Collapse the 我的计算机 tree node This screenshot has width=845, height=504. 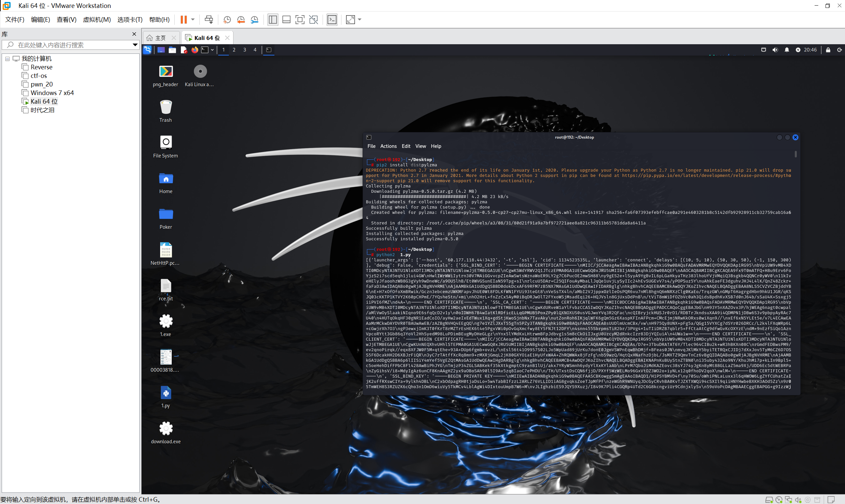point(7,59)
